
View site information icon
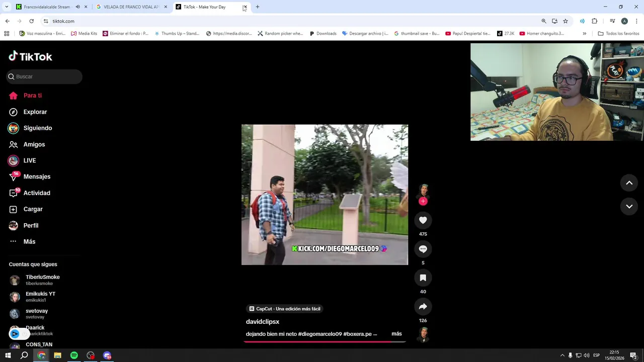(46, 21)
